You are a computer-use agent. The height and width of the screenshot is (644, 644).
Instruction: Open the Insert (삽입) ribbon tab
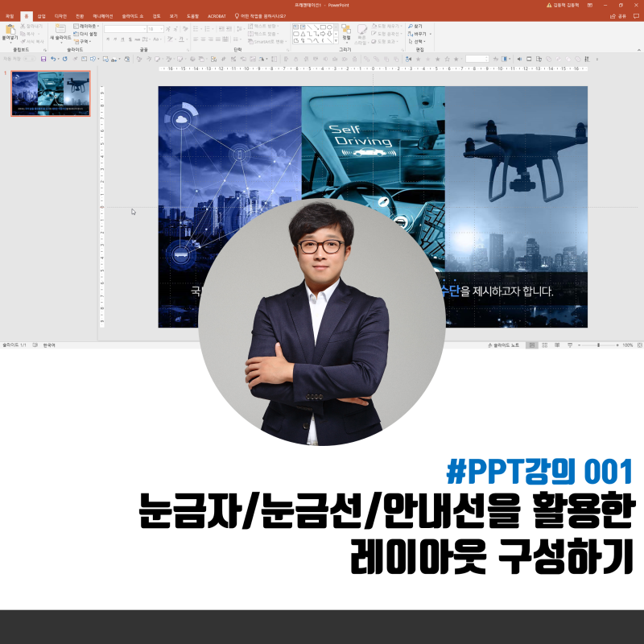42,16
